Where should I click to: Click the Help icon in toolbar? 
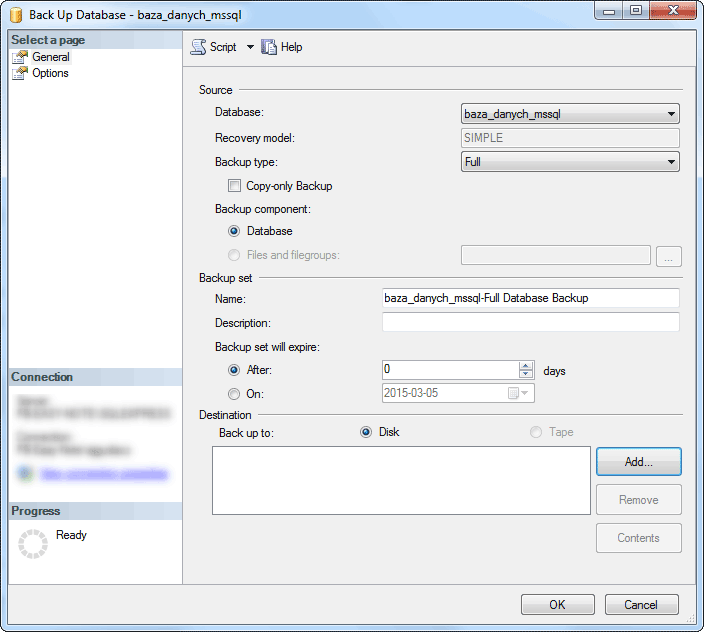(269, 47)
